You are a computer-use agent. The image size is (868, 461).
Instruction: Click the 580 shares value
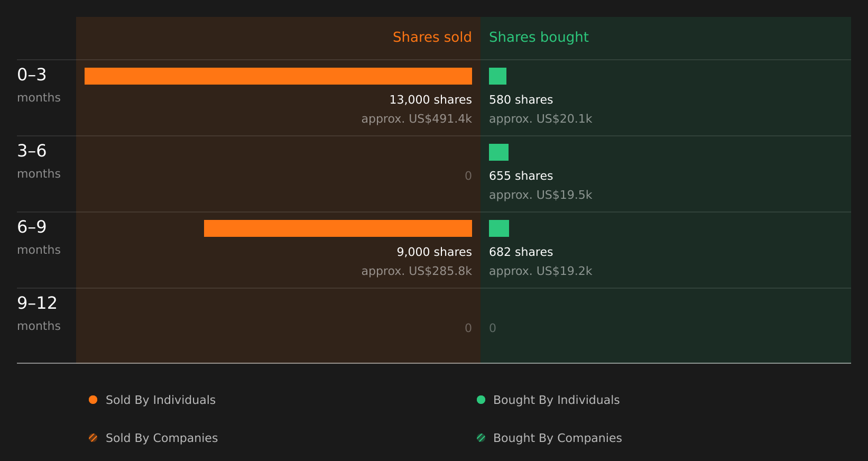[x=521, y=100]
